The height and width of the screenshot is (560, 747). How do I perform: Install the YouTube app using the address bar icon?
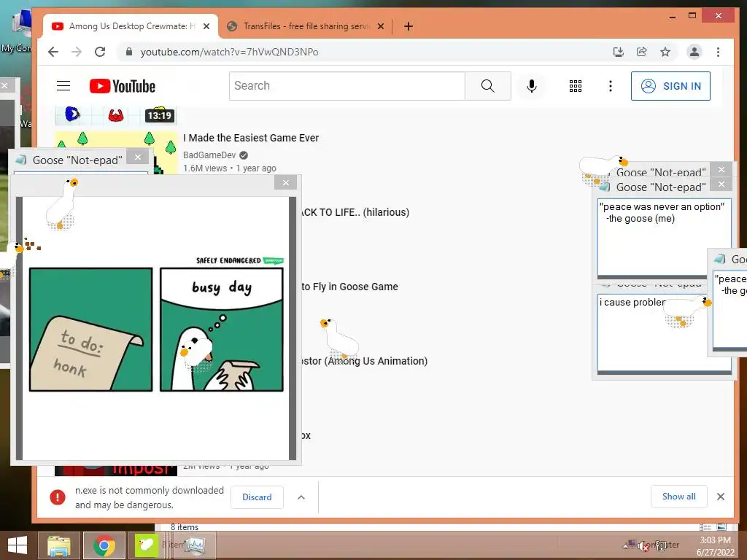click(619, 52)
